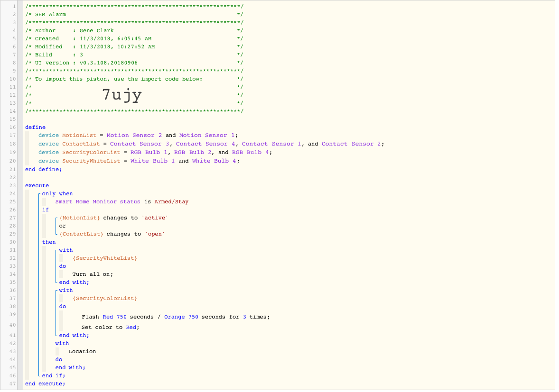Image resolution: width=559 pixels, height=392 pixels.
Task: Click line number 23 in gutter
Action: coord(12,186)
